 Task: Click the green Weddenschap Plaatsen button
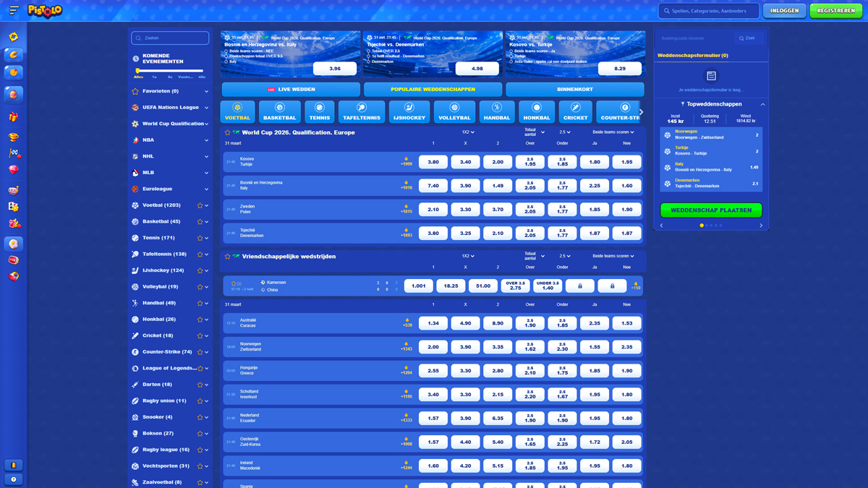[710, 210]
